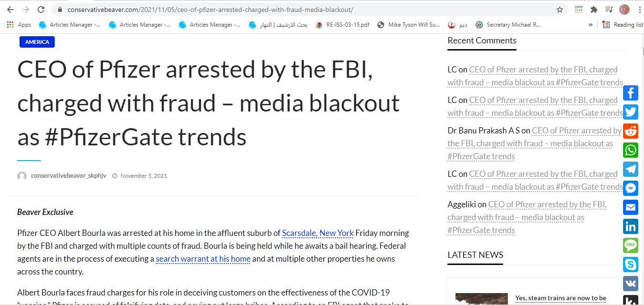This screenshot has height=305, width=644.
Task: Follow the Scarsdale, New York link
Action: (x=317, y=233)
